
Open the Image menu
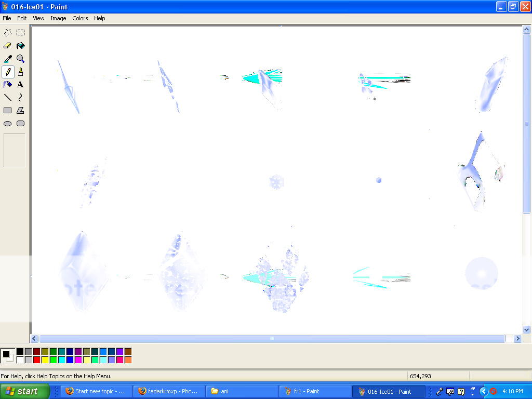click(58, 18)
